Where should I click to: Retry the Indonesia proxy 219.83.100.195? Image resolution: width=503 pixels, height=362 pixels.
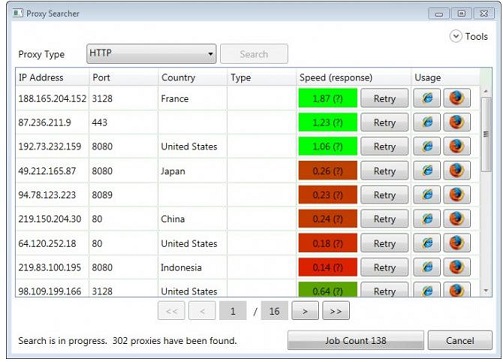click(384, 267)
